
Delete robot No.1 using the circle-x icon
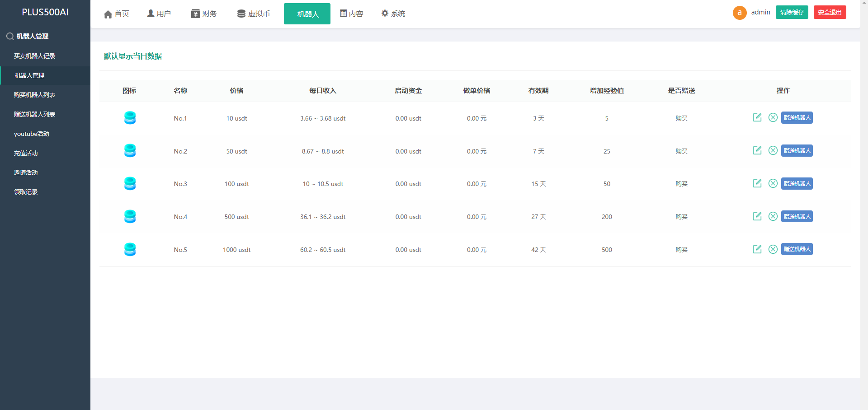[x=773, y=117]
